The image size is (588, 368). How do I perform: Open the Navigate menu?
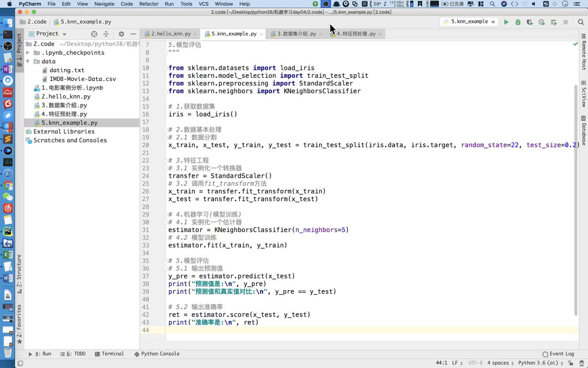[105, 4]
